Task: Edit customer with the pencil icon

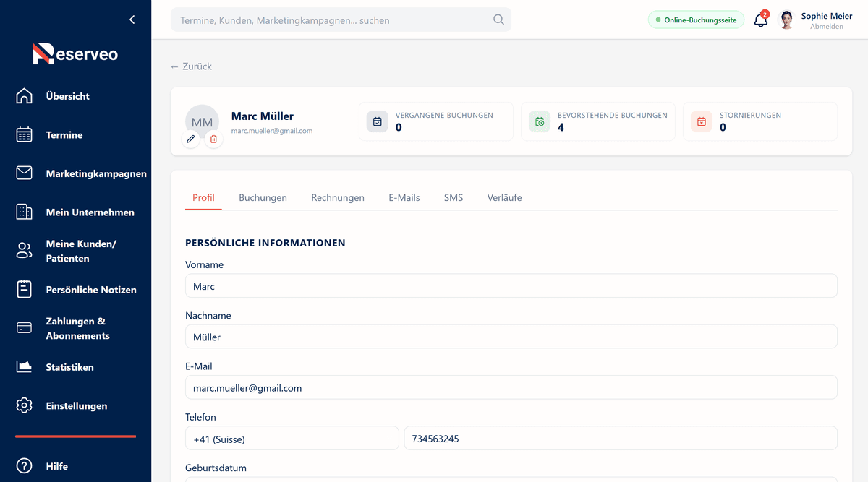Action: tap(191, 139)
